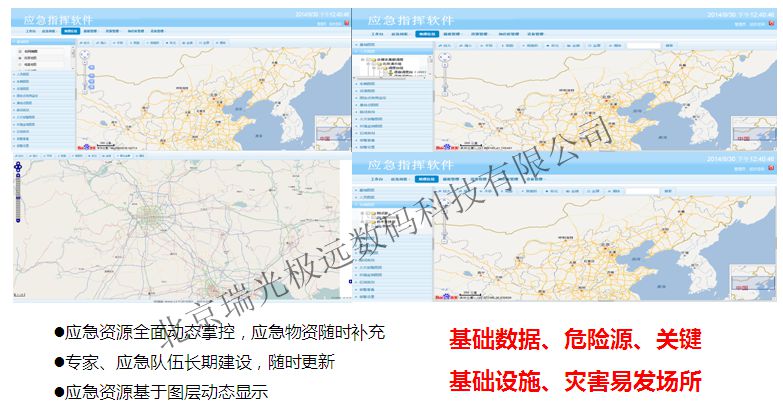Expand the root tree node in top-right sidebar
This screenshot has width=783, height=402.
click(362, 56)
